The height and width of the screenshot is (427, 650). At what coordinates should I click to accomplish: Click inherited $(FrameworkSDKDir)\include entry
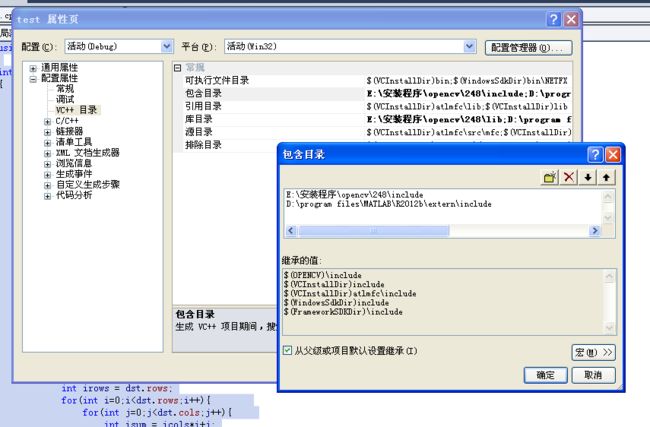(343, 312)
